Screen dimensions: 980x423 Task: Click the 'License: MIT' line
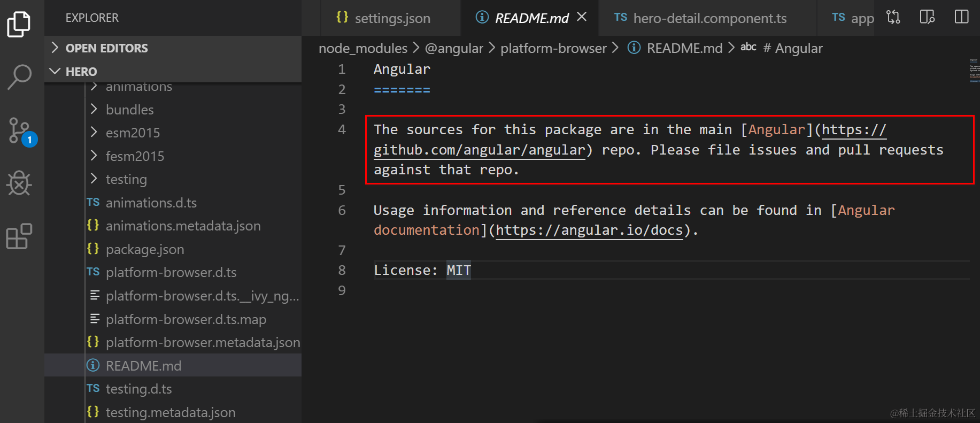(x=422, y=271)
